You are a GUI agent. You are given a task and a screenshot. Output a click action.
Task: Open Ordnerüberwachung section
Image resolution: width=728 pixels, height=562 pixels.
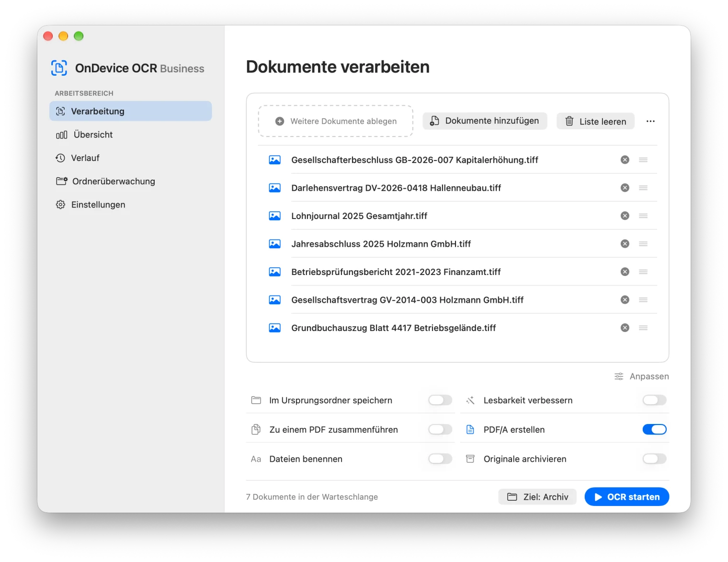(x=131, y=181)
